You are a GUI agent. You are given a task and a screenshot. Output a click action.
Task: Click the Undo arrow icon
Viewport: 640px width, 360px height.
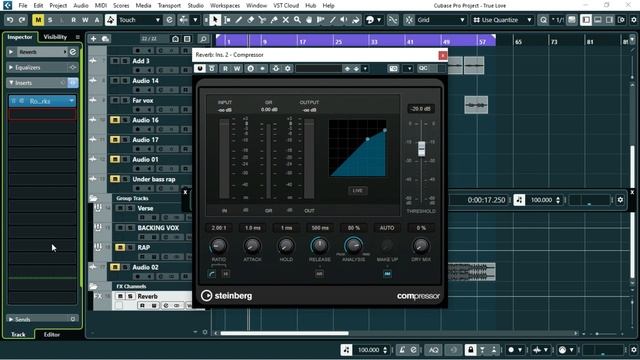(x=10, y=20)
